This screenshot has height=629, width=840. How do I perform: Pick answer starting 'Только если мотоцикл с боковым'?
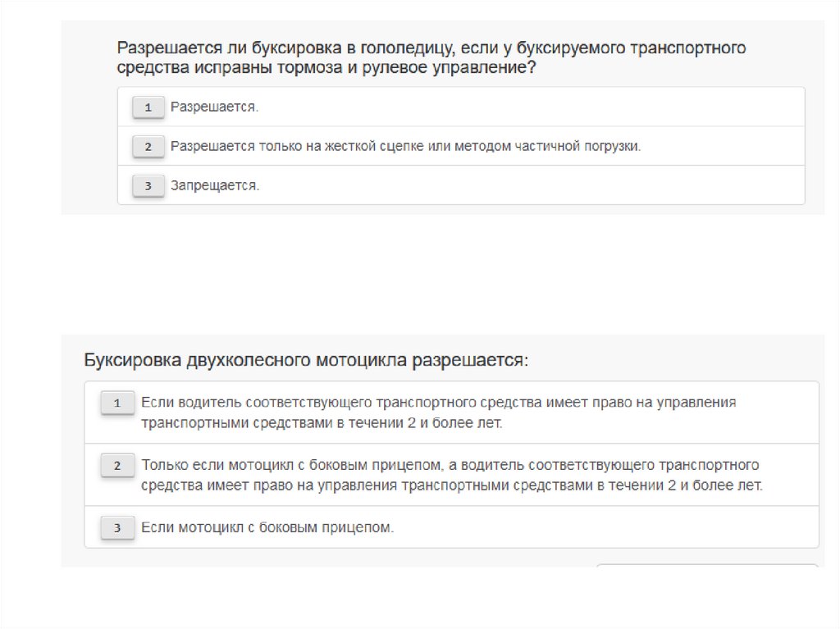(x=450, y=466)
